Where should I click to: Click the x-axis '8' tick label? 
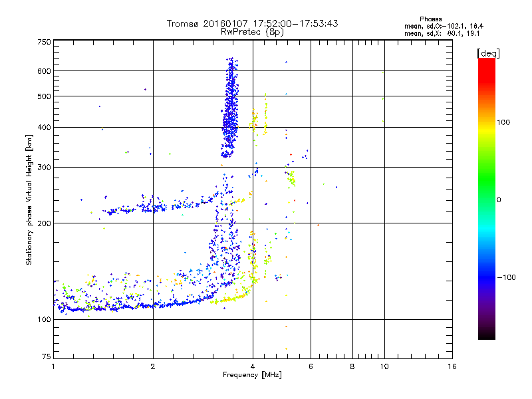click(352, 366)
